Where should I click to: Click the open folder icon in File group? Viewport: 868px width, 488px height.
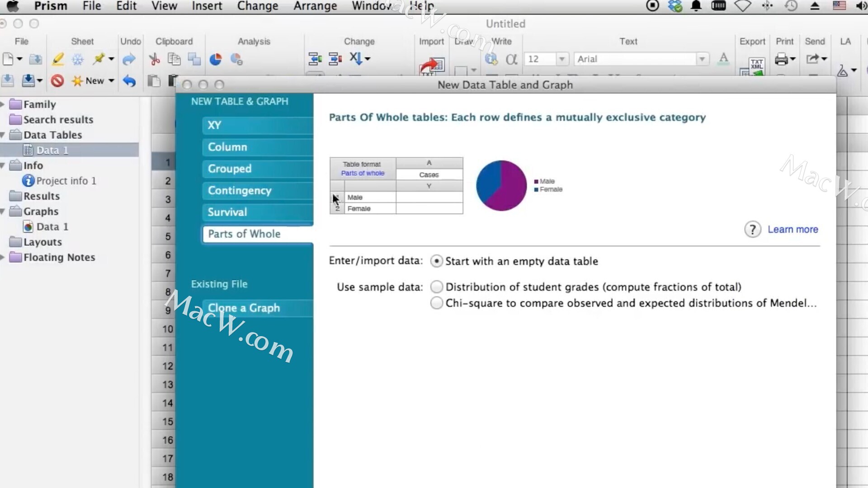coord(35,59)
